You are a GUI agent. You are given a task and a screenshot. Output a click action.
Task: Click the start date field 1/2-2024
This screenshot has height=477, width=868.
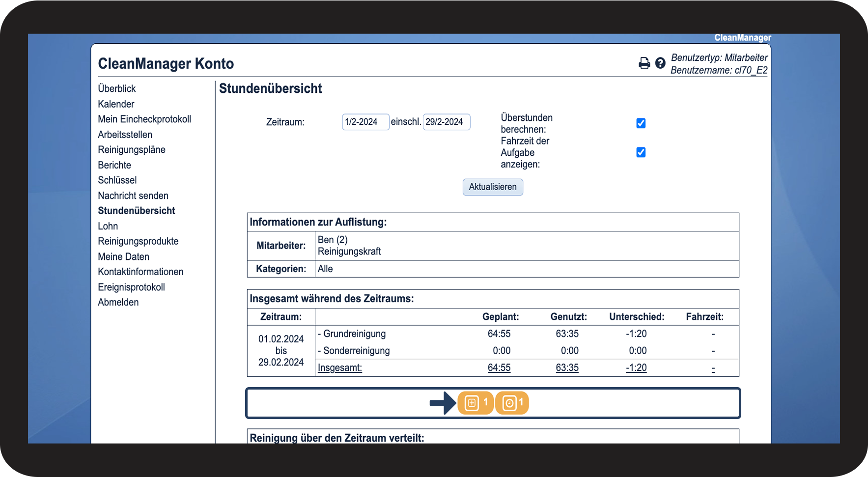[365, 122]
